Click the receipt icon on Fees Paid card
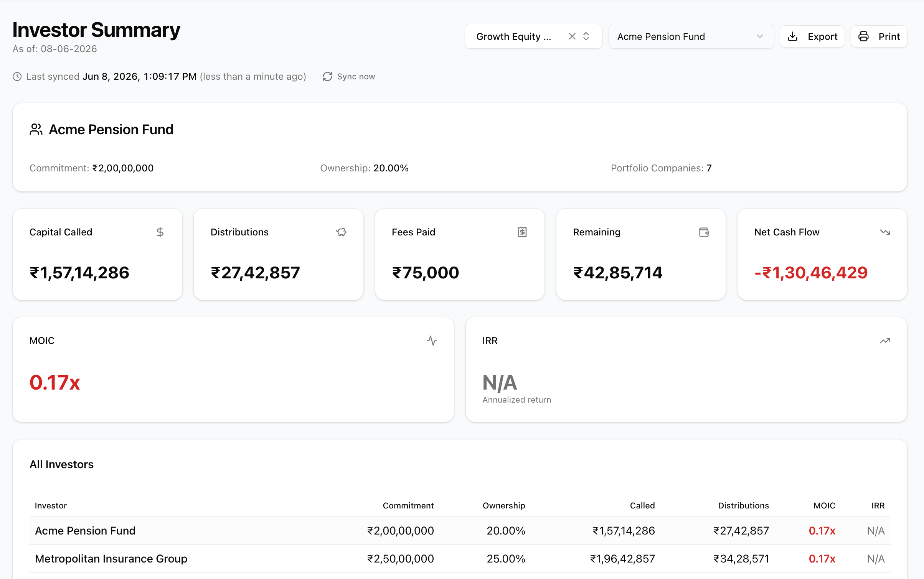Screen dimensions: 924x579 [x=522, y=232]
